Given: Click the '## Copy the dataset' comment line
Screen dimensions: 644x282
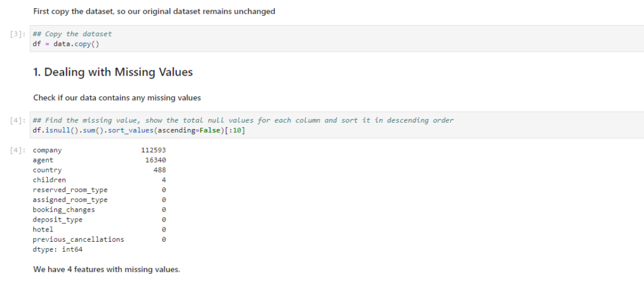Looking at the screenshot, I should pyautogui.click(x=72, y=34).
